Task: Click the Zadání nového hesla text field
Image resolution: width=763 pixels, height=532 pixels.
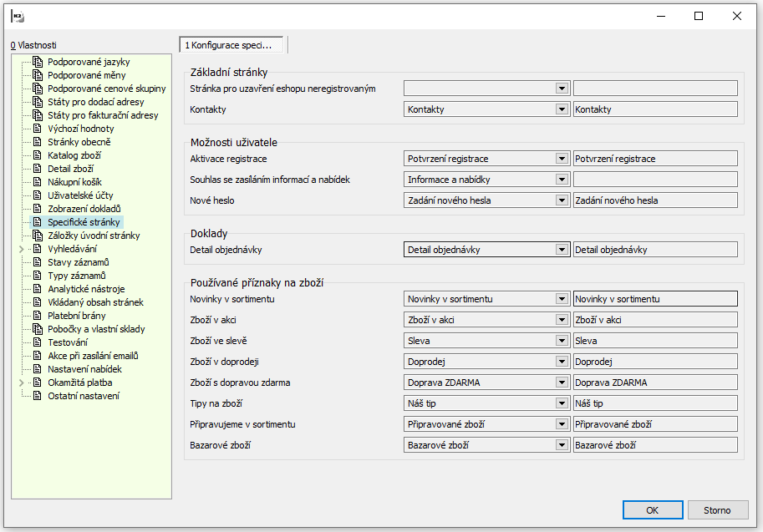Action: (655, 200)
